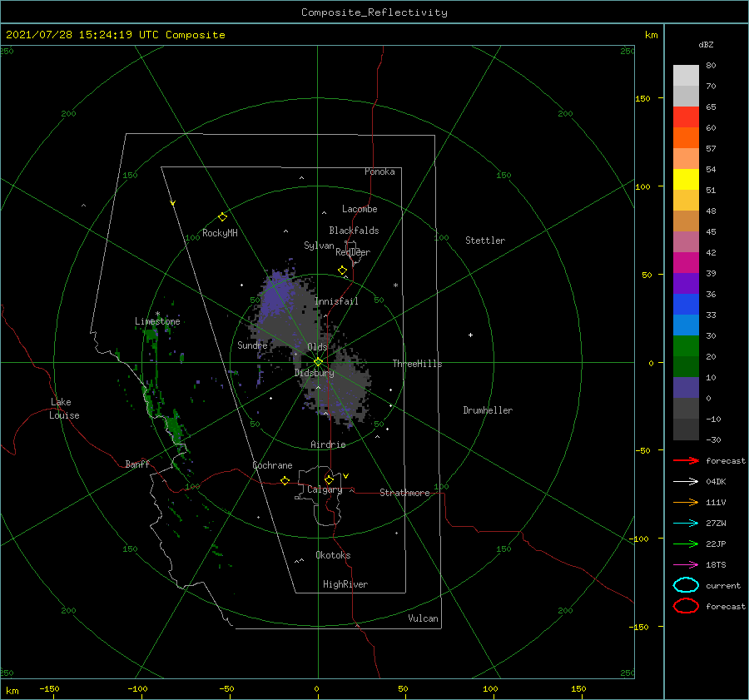Click the yellow diamond marker above RockyMH
Image resolution: width=749 pixels, height=700 pixels.
(222, 217)
